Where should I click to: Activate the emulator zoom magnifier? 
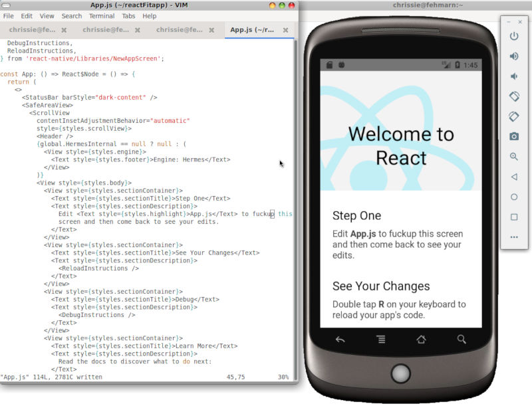(x=514, y=157)
